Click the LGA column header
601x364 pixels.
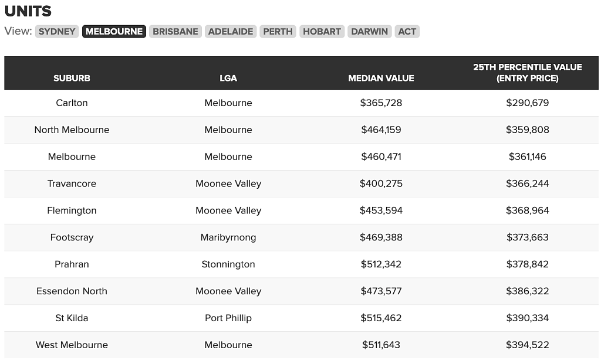click(x=228, y=78)
